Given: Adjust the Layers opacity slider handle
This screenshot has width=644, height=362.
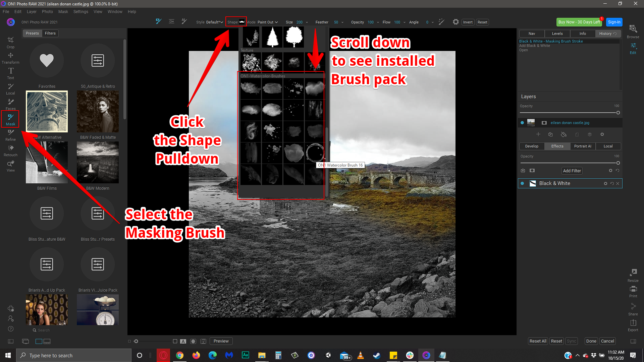Looking at the screenshot, I should (x=618, y=113).
